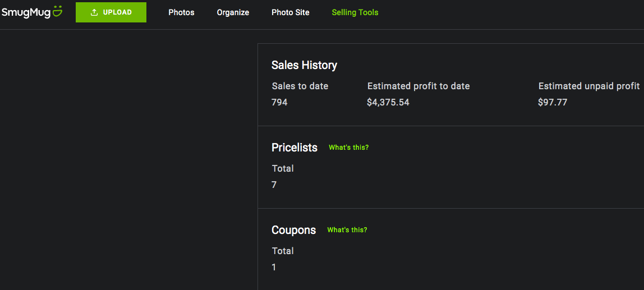Image resolution: width=644 pixels, height=290 pixels.
Task: Open the Photos menu
Action: point(181,12)
